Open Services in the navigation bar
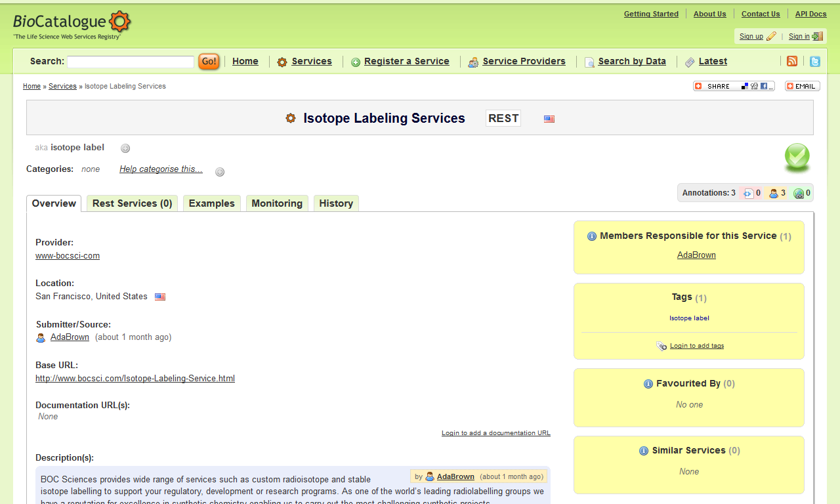 coord(312,61)
